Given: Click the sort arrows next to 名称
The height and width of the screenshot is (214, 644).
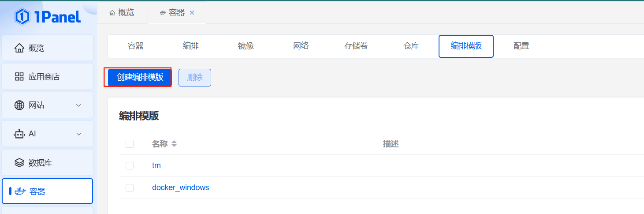Looking at the screenshot, I should tap(174, 144).
